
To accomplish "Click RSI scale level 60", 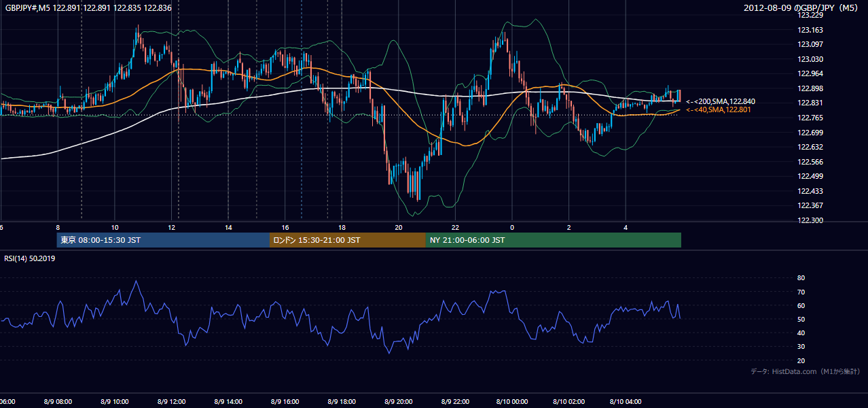I will pos(801,305).
